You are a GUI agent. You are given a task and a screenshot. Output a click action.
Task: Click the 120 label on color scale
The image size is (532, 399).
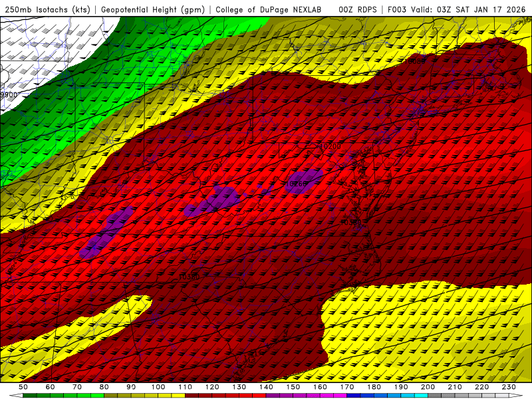click(212, 387)
